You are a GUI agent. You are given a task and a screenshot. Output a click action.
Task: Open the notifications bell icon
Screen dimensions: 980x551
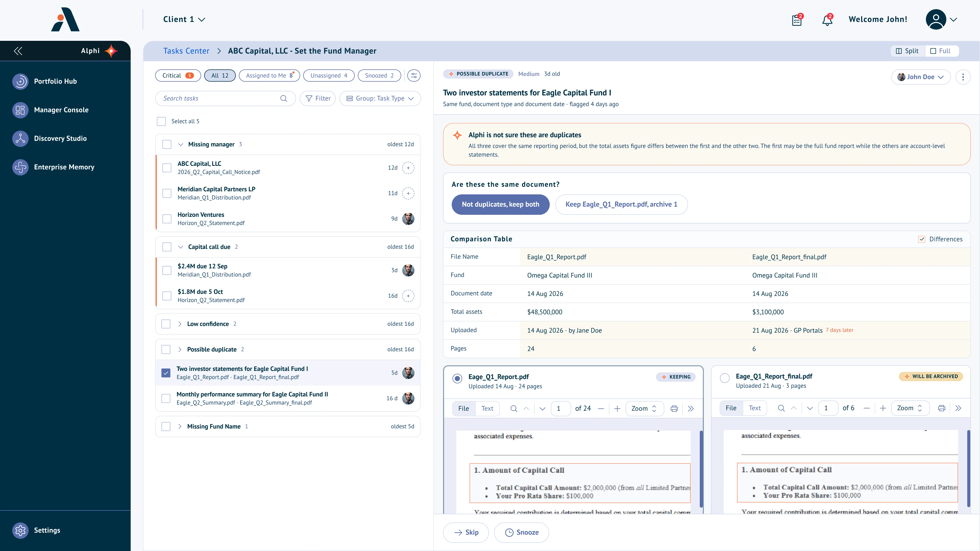point(827,20)
